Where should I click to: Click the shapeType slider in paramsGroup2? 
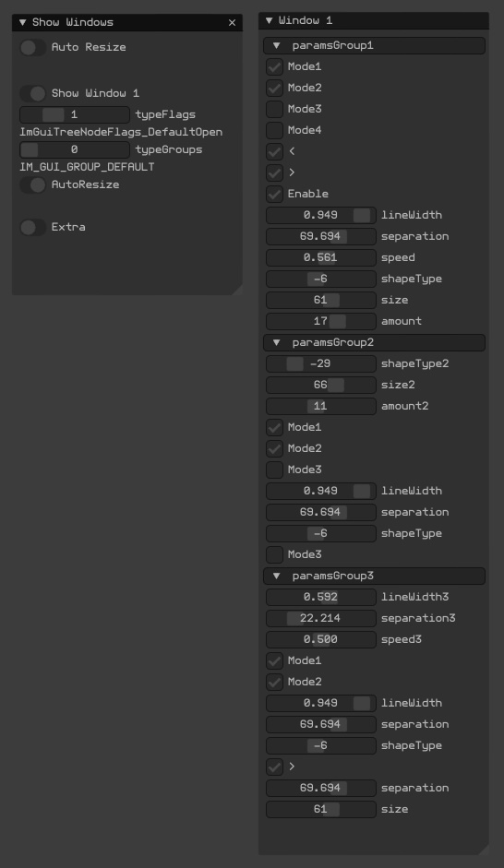pyautogui.click(x=321, y=534)
